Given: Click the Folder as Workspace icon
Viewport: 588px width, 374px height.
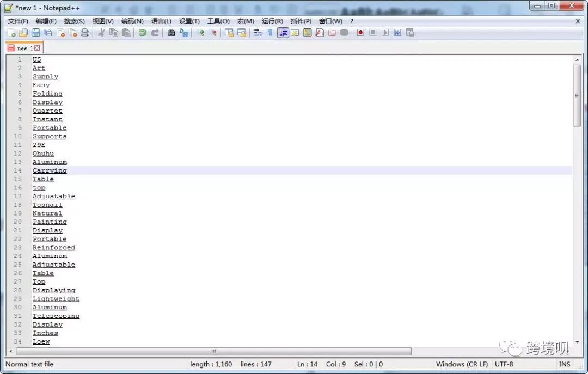Looking at the screenshot, I should click(x=332, y=33).
